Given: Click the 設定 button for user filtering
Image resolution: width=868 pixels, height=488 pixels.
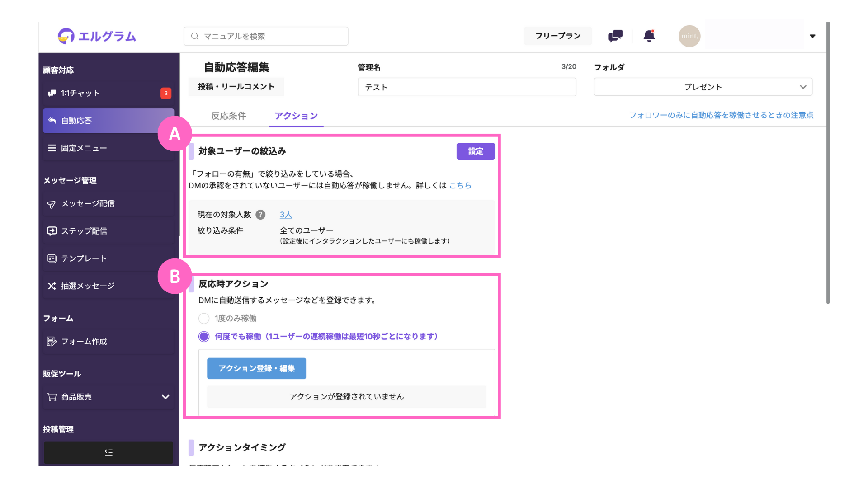Looking at the screenshot, I should click(x=476, y=151).
